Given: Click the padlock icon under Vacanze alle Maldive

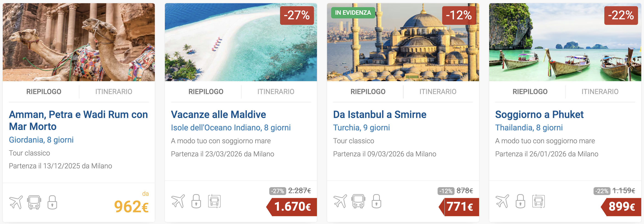Looking at the screenshot, I should tap(197, 202).
